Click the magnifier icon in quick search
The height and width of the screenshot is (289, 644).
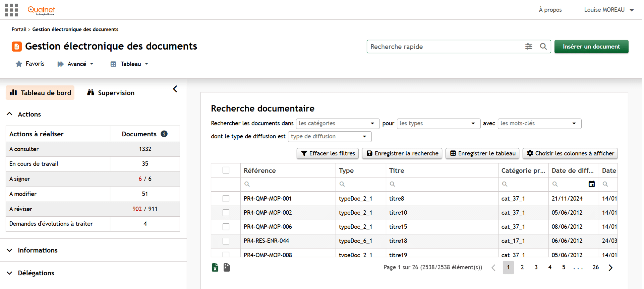(x=543, y=47)
